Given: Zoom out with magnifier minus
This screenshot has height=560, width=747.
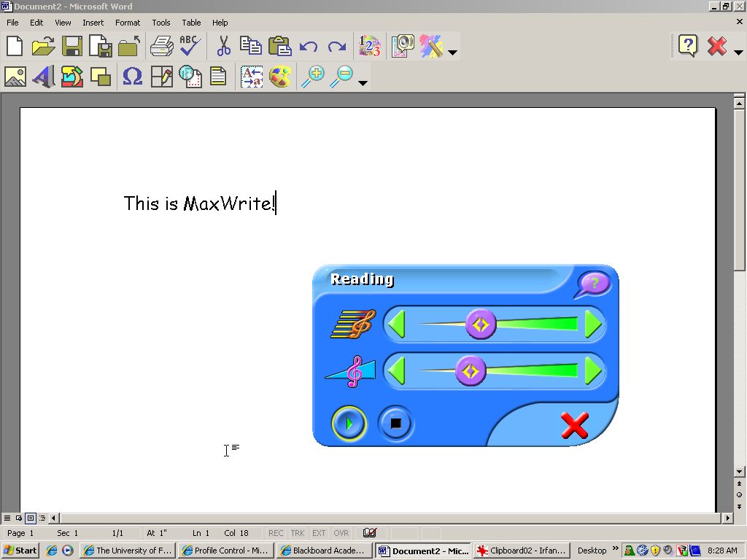Looking at the screenshot, I should coord(341,77).
